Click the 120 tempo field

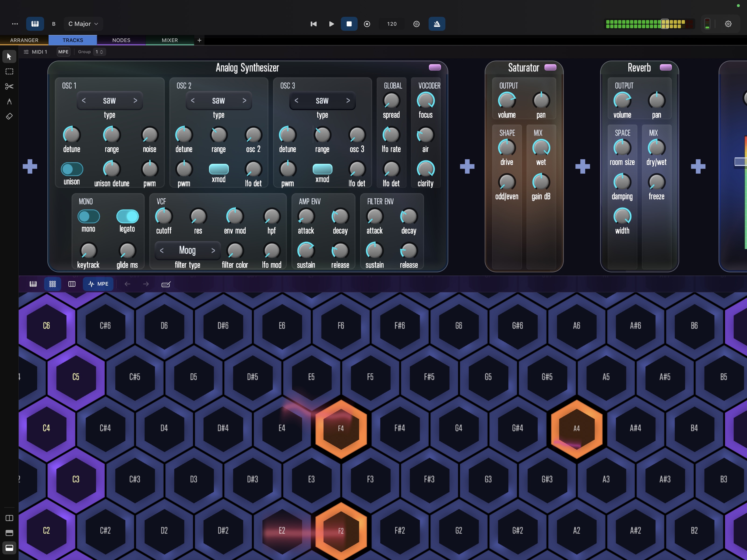[392, 24]
